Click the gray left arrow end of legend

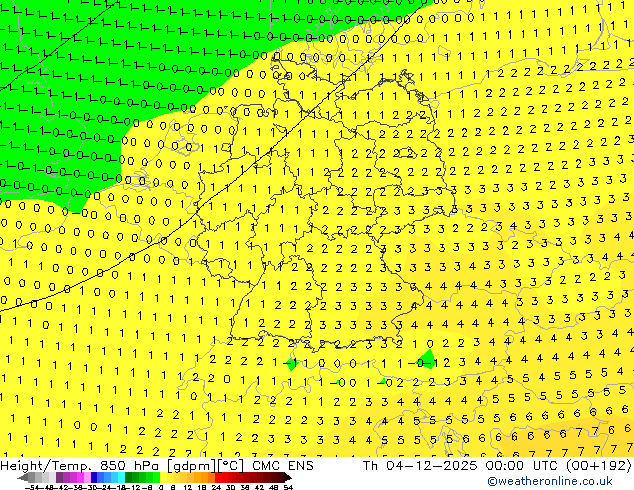click(23, 477)
